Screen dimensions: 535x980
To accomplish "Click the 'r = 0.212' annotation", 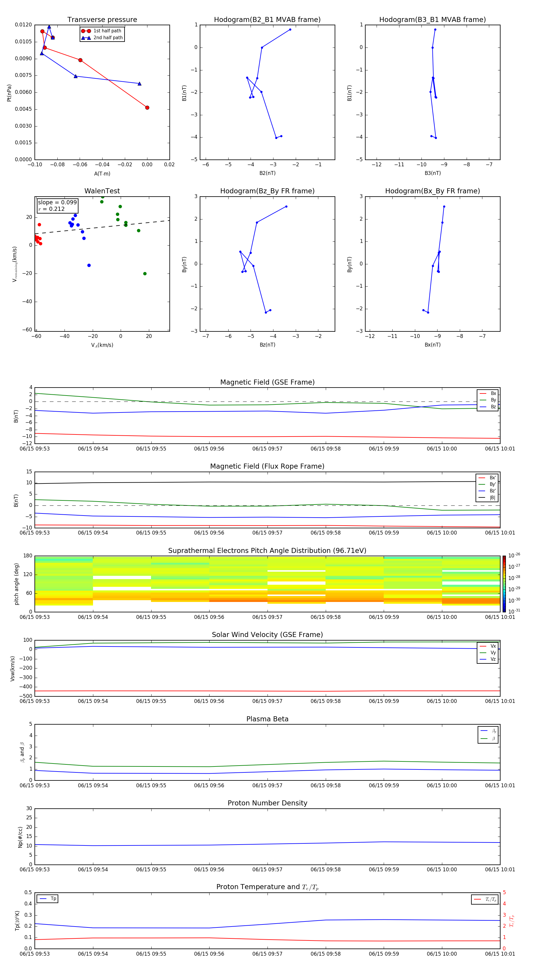I will (51, 209).
